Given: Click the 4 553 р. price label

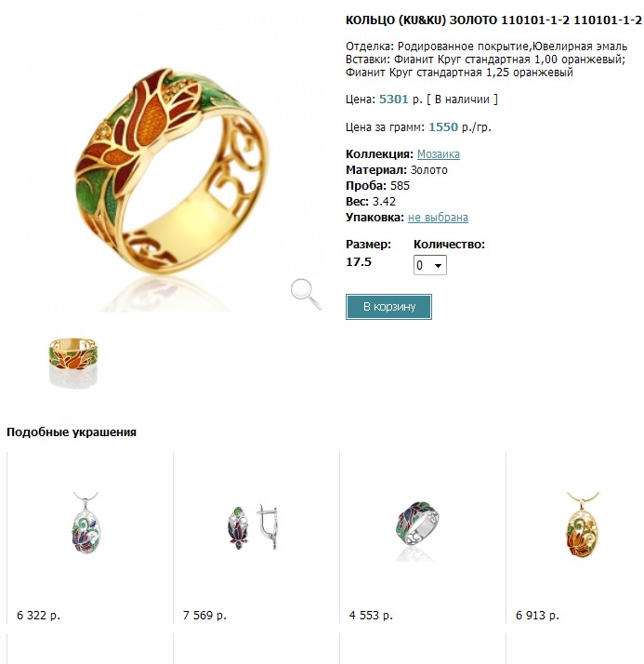Looking at the screenshot, I should (371, 616).
